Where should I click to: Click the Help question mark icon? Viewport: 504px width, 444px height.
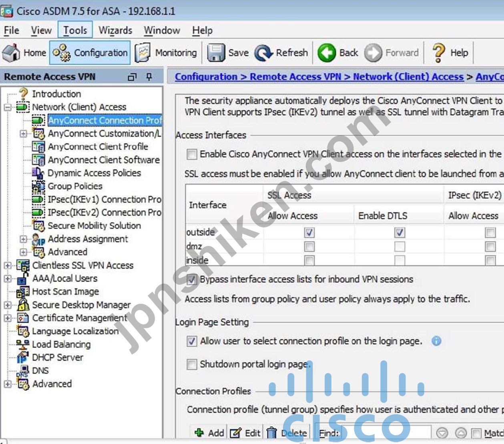pyautogui.click(x=438, y=53)
